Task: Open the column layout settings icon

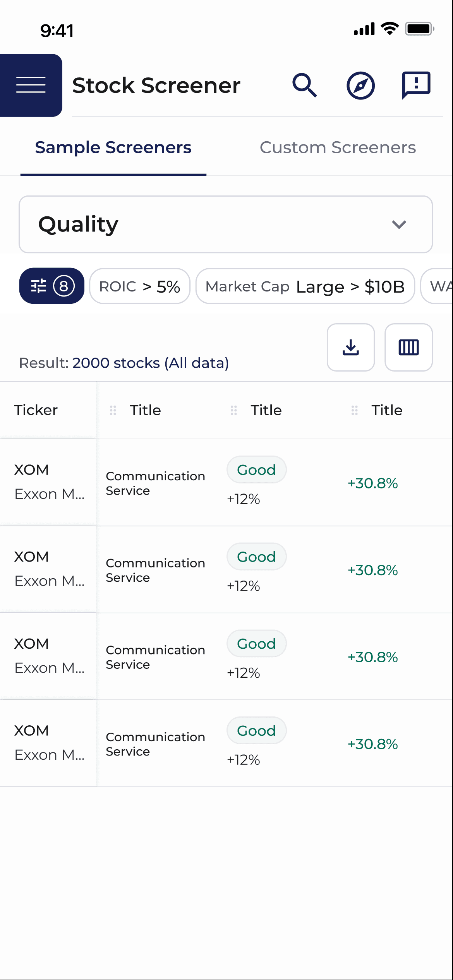Action: 408,347
